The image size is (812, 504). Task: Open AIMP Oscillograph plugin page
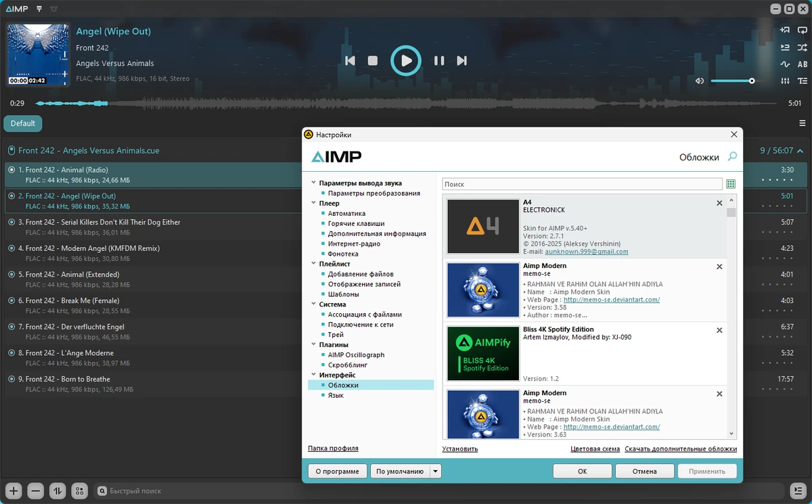356,354
